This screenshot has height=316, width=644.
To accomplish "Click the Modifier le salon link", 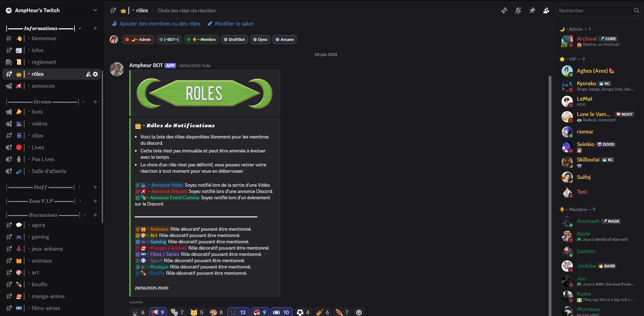I will coord(231,24).
